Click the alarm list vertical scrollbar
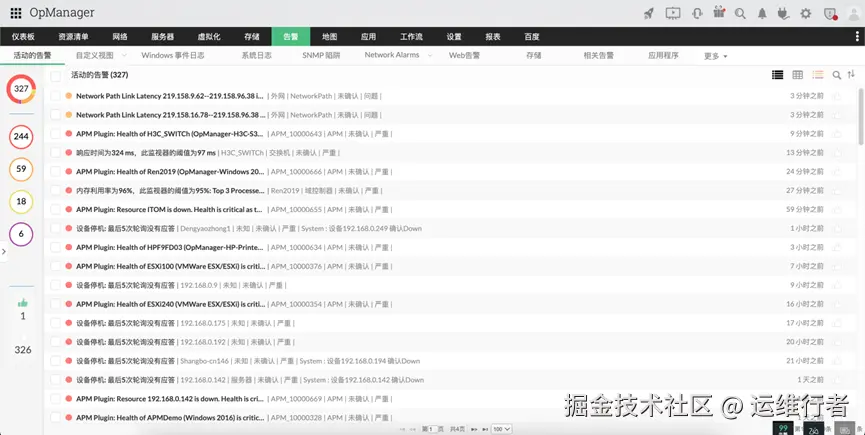Screen dimensions: 865x435 click(861, 116)
